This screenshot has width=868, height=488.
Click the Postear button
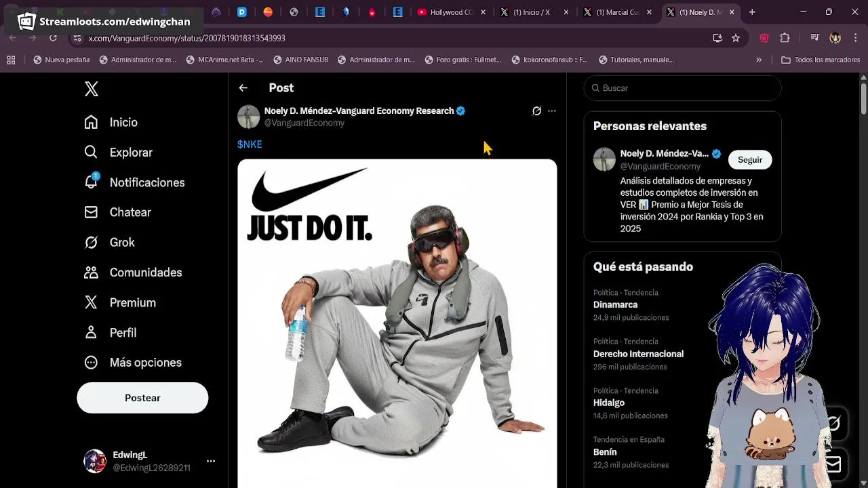click(142, 398)
